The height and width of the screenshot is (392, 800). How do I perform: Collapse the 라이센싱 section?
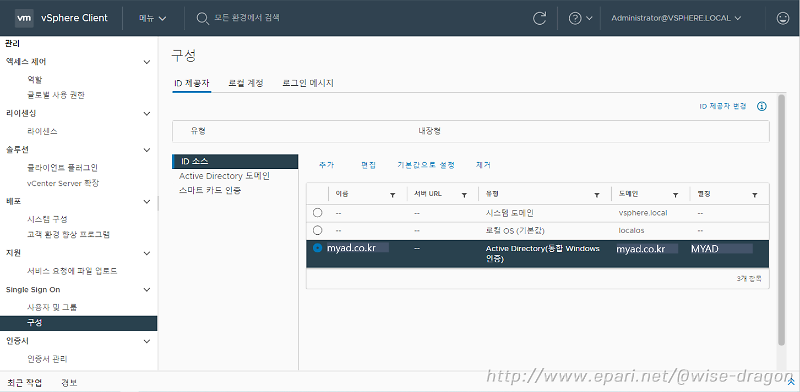(x=146, y=113)
